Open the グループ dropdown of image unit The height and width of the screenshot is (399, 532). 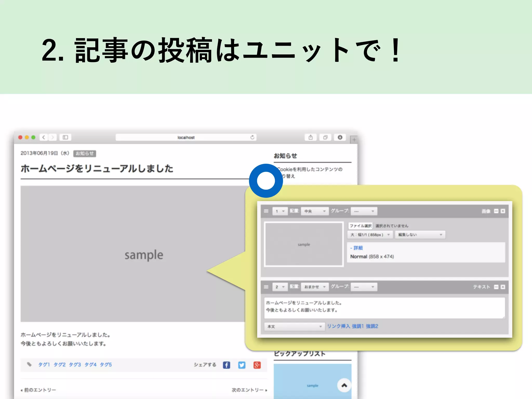point(364,211)
